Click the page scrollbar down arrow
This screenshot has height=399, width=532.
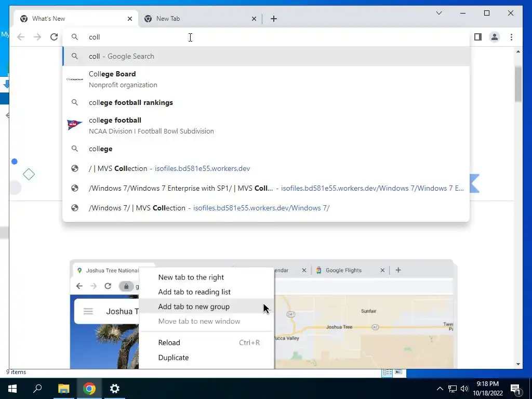click(x=518, y=364)
